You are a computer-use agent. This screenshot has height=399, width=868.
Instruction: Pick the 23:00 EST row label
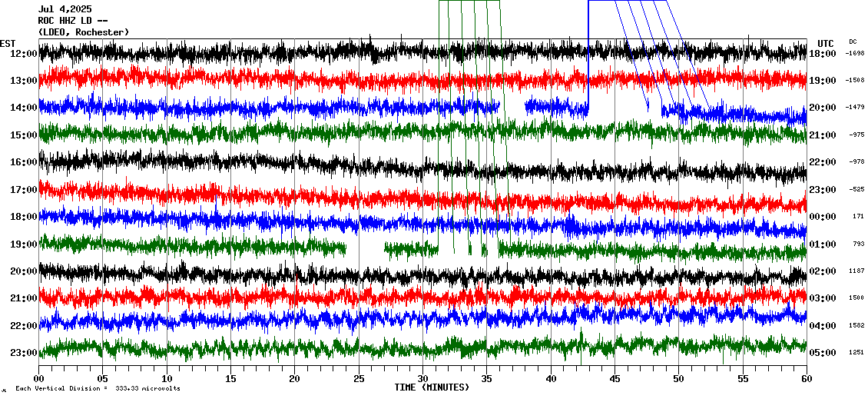[x=24, y=353]
